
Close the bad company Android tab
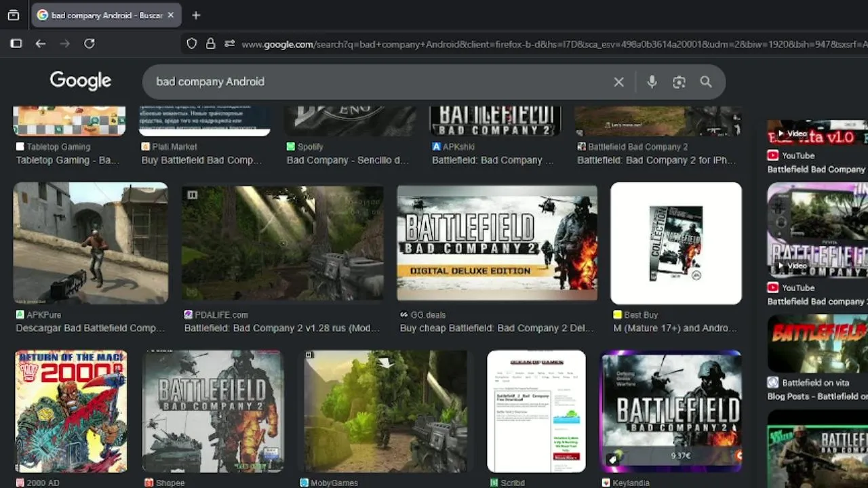(170, 15)
